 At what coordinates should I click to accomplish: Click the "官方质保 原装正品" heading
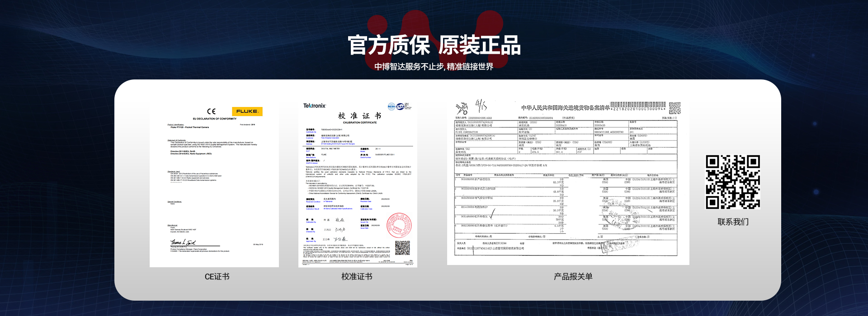[x=434, y=45]
